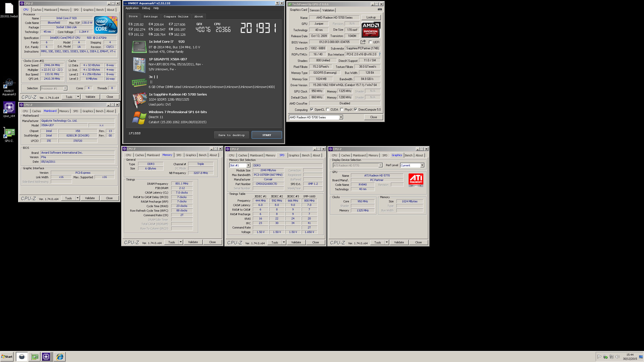Screen dimensions: 644x362
Task: Switch to Compare Online tab
Action: point(176,17)
